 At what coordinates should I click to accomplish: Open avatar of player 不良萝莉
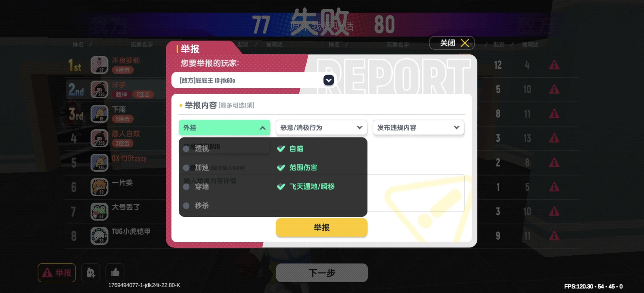coord(99,65)
